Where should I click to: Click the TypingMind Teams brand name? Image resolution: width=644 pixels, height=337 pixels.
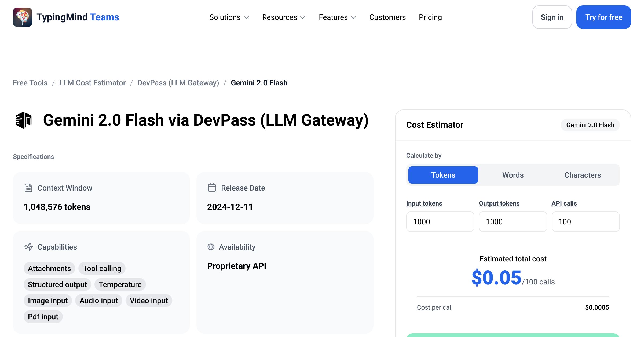[78, 17]
